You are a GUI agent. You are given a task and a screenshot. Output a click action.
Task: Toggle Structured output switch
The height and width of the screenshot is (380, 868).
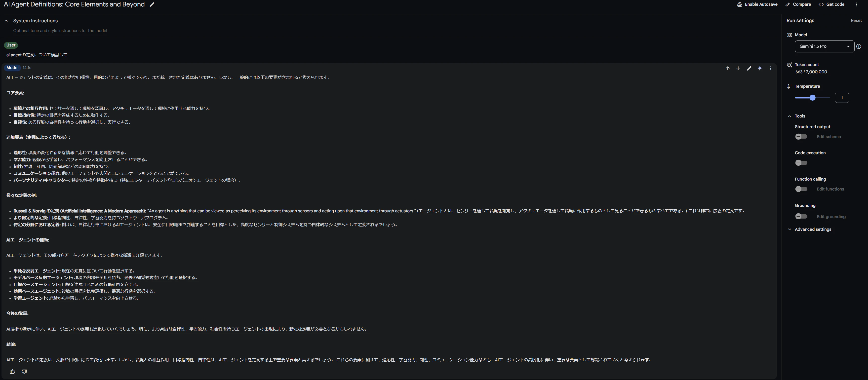click(x=801, y=136)
